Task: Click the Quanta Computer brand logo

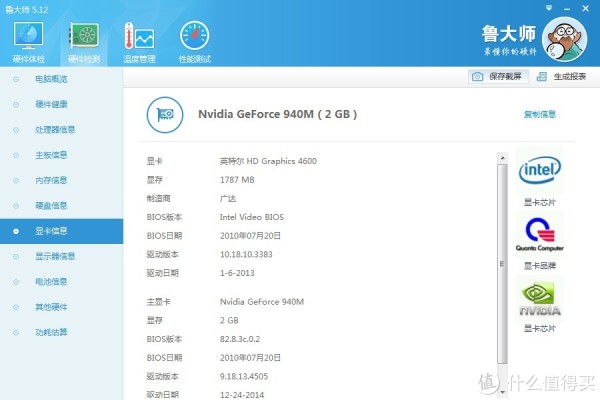Action: [540, 234]
